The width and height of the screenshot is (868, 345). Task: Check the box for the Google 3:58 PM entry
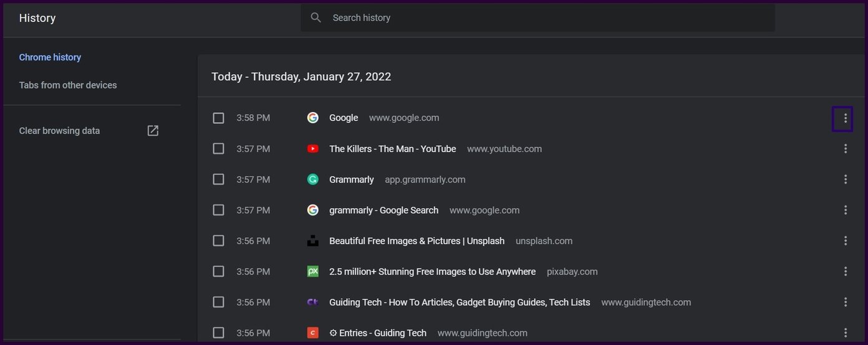coord(218,118)
